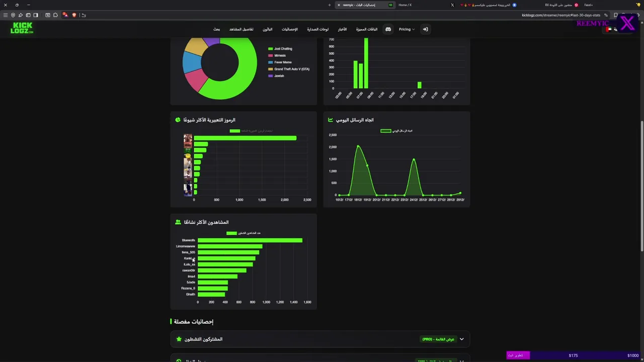Click the pin icon in browser toolbar

click(21, 15)
